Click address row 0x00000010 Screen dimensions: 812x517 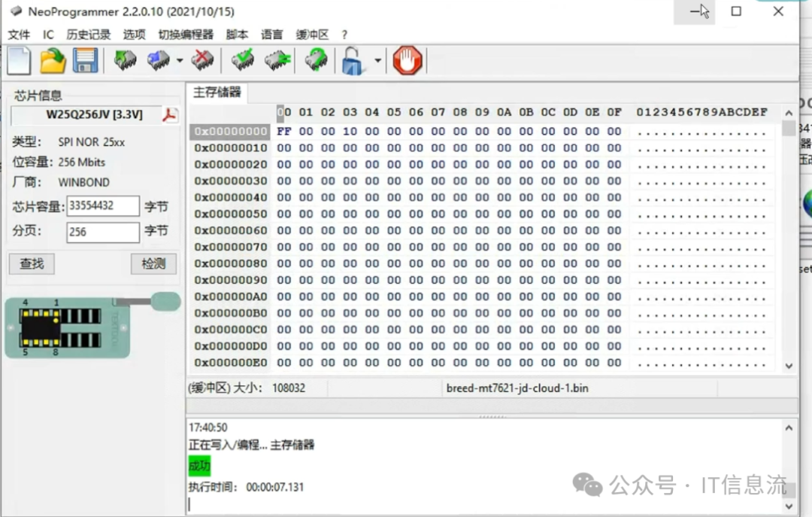[x=231, y=148]
